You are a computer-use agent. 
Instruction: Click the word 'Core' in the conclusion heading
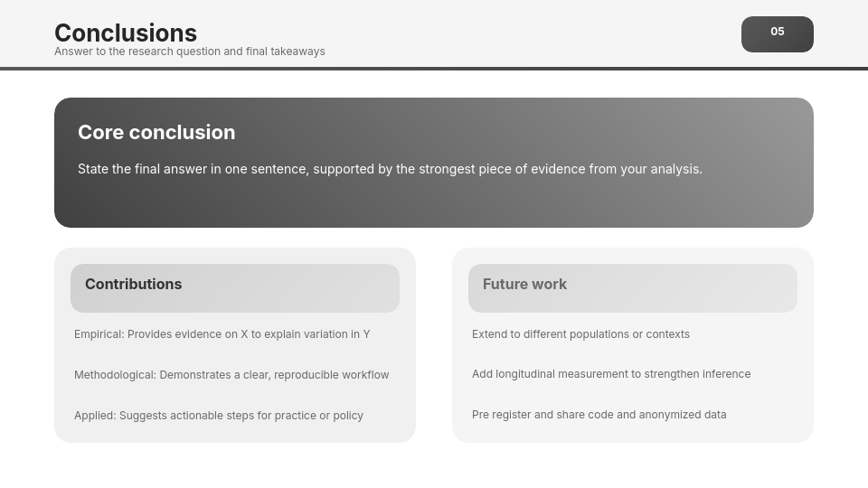100,132
